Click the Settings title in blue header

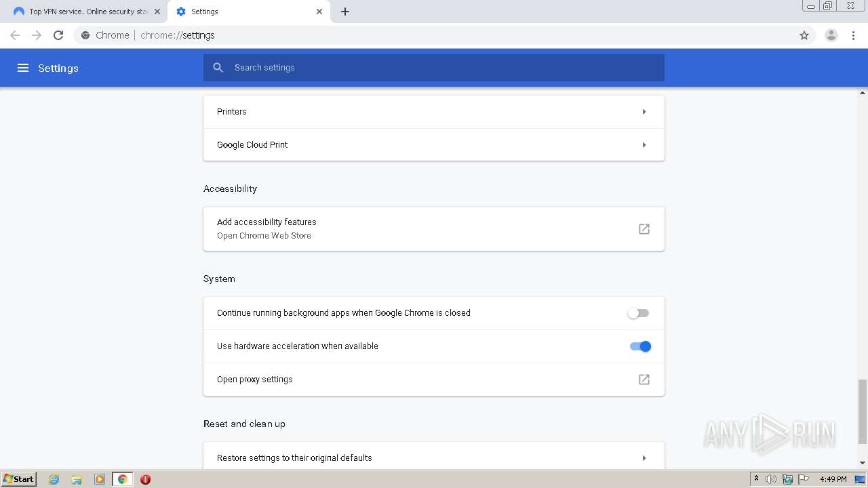[x=58, y=68]
